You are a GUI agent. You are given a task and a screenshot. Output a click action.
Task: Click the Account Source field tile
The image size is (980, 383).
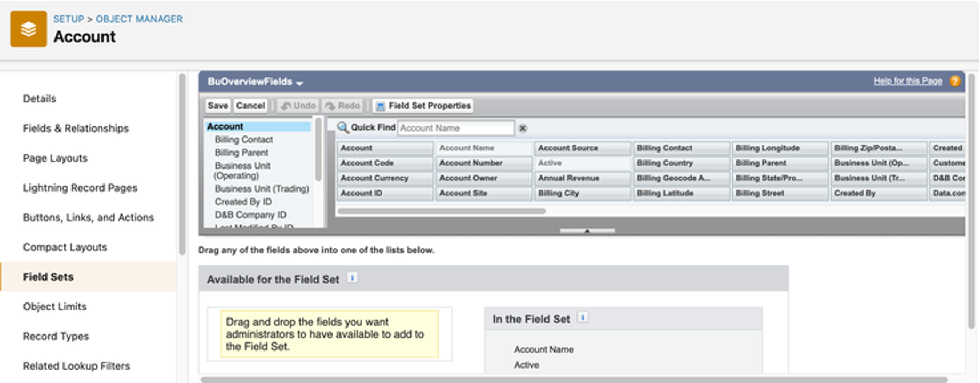(x=582, y=148)
